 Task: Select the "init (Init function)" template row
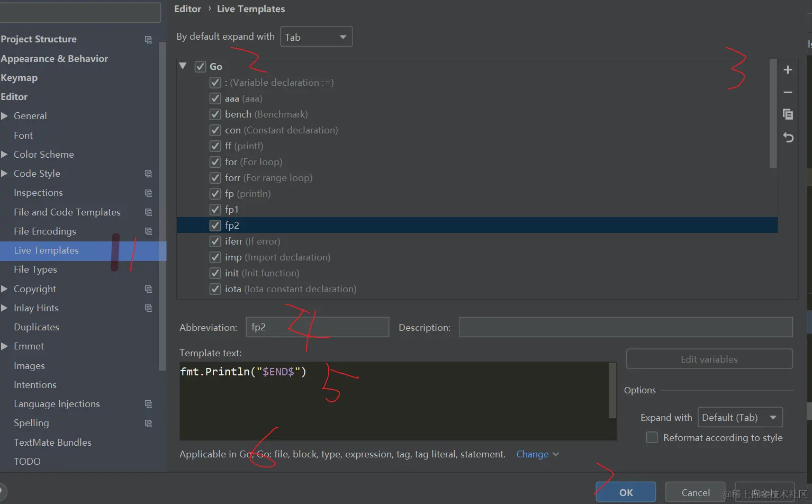pos(477,273)
